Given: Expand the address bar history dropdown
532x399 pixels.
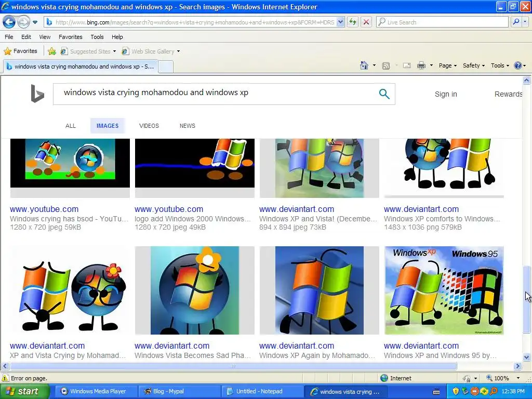Looking at the screenshot, I should click(x=341, y=22).
